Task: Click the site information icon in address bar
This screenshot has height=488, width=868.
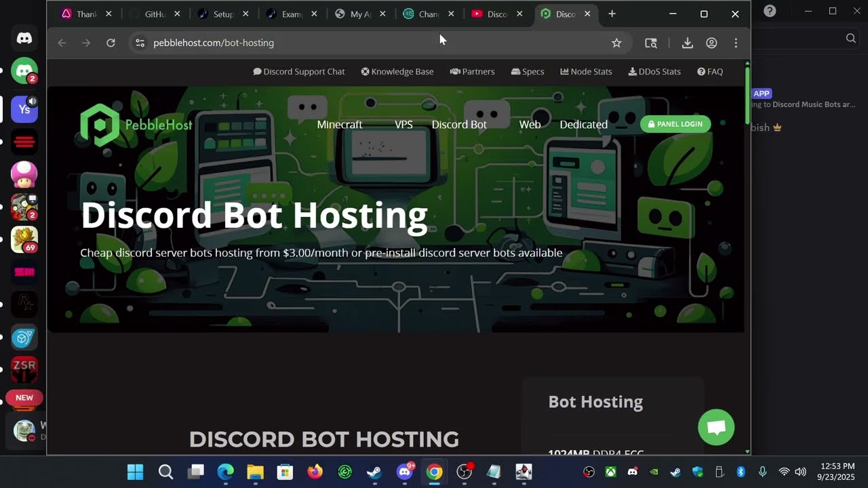Action: coord(140,43)
